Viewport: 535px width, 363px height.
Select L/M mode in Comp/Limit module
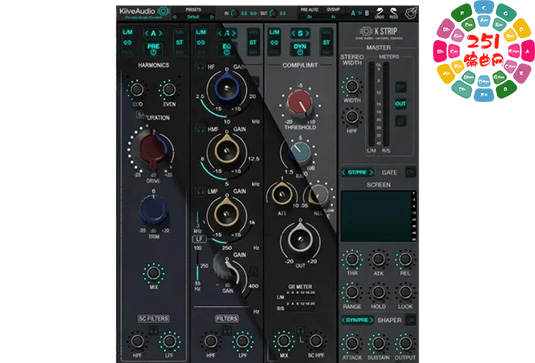click(x=274, y=32)
